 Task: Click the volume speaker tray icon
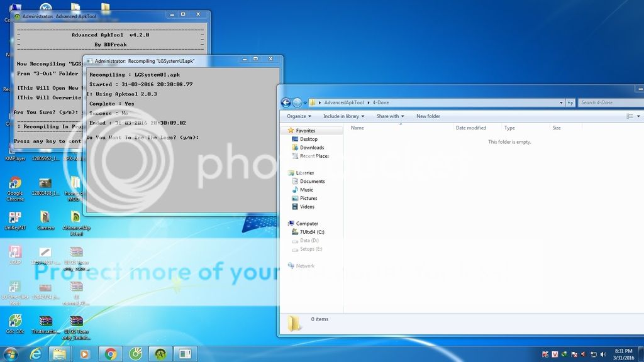tap(603, 354)
